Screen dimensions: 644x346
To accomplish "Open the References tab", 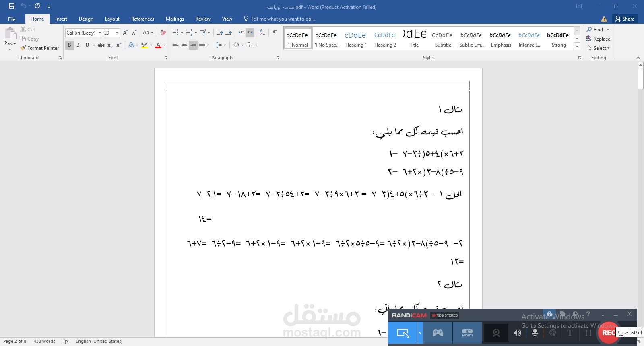I will [142, 19].
